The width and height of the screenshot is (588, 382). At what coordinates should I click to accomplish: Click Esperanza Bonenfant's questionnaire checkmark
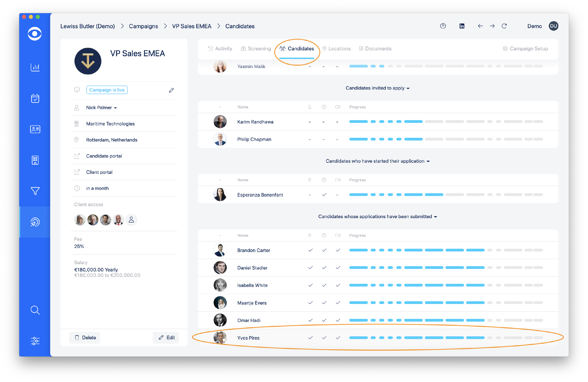coord(324,195)
